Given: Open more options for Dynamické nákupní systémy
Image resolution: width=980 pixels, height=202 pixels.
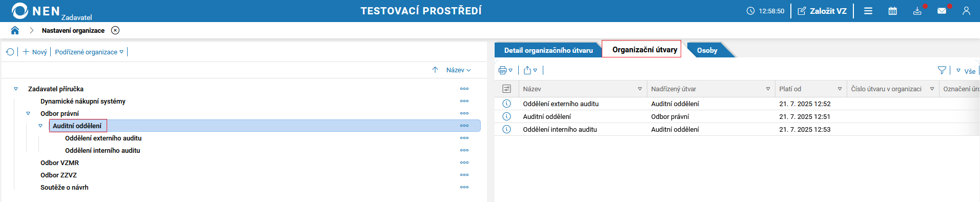Looking at the screenshot, I should point(464,101).
